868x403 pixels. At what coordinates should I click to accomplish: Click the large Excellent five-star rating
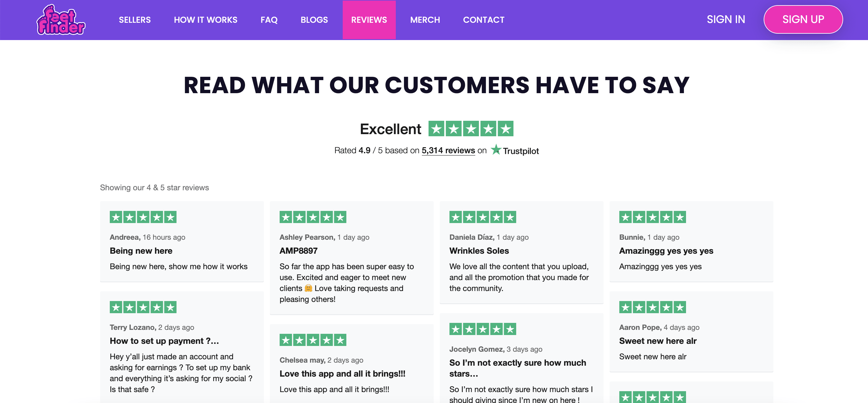tap(471, 128)
